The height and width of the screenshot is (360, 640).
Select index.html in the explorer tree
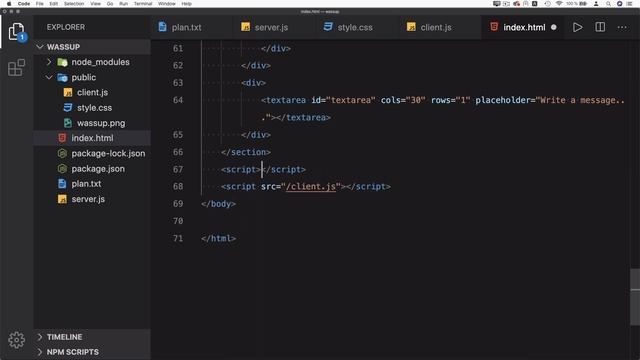[92, 138]
